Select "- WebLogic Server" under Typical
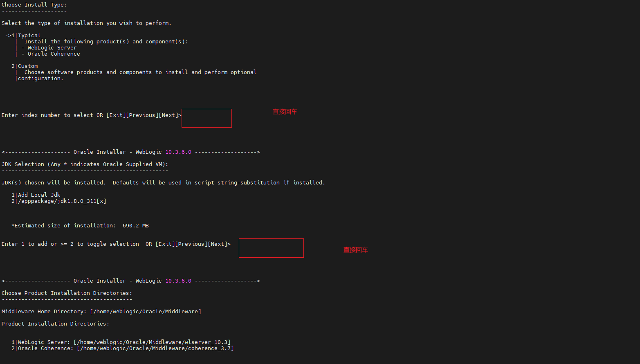The height and width of the screenshot is (364, 640). tap(49, 48)
